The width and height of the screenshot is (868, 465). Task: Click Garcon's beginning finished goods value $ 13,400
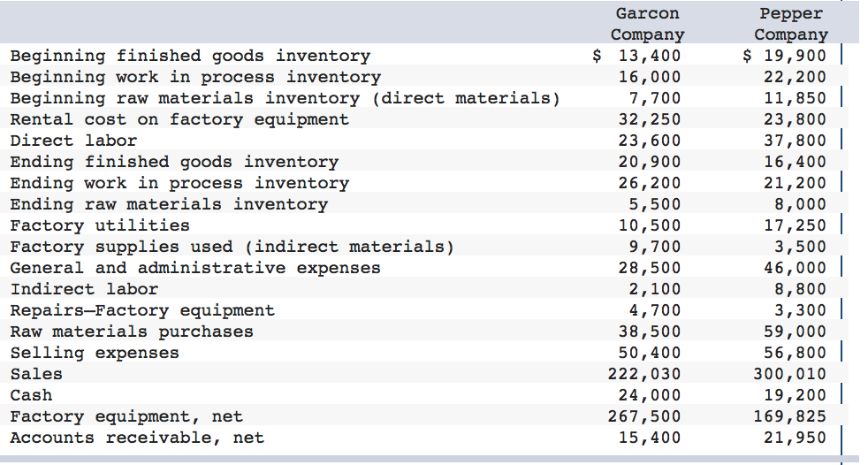636,56
